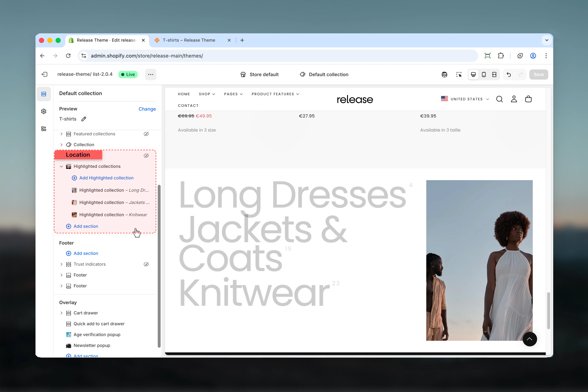Open the United States country selector
Viewport: 588px width, 392px height.
[x=465, y=99]
